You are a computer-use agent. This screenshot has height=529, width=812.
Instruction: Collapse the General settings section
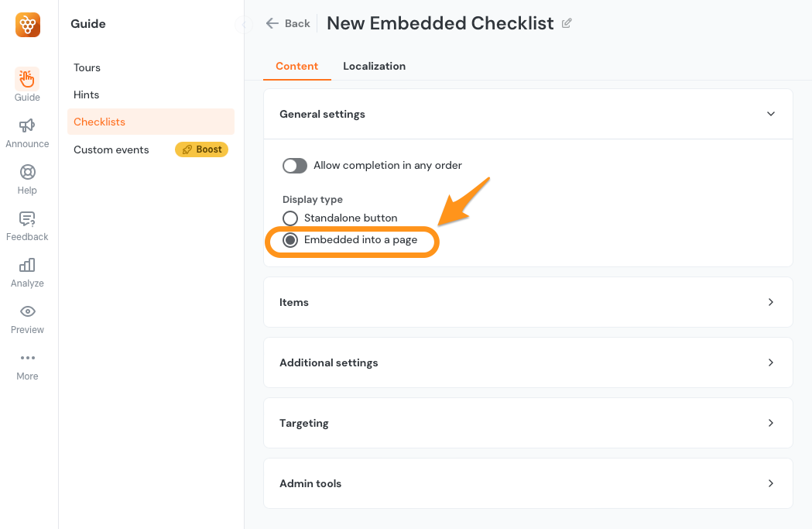coord(771,113)
